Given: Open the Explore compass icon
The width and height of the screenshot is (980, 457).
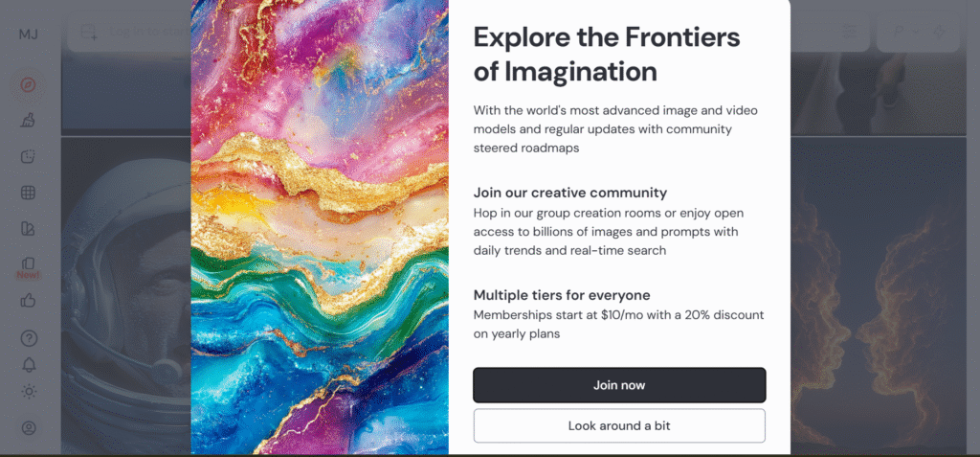Looking at the screenshot, I should [x=29, y=85].
